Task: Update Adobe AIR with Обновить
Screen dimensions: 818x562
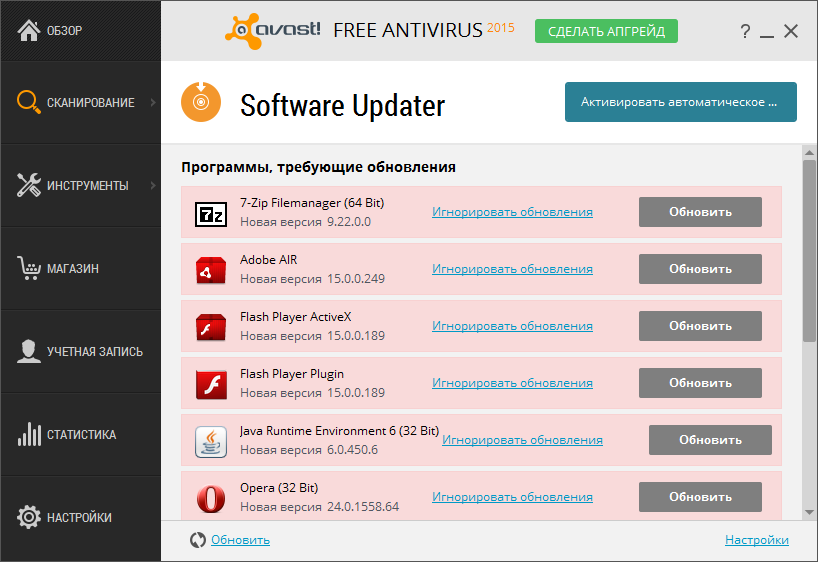Action: tap(700, 269)
